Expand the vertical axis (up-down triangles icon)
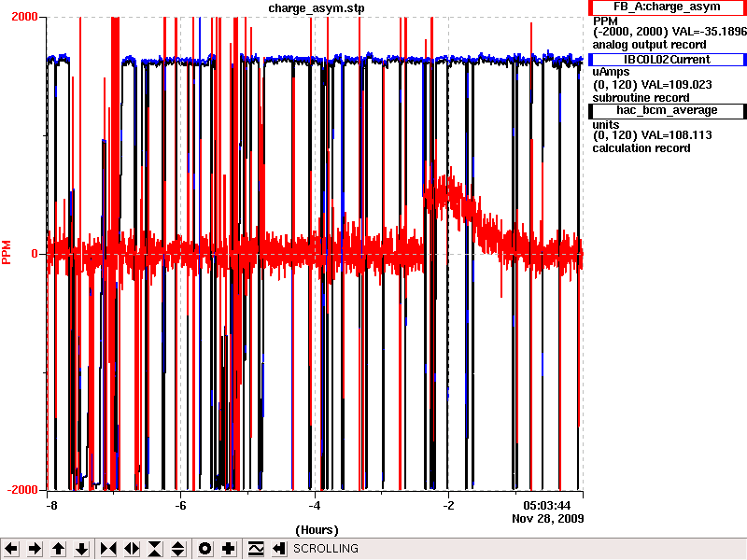The image size is (747, 560). (x=178, y=549)
